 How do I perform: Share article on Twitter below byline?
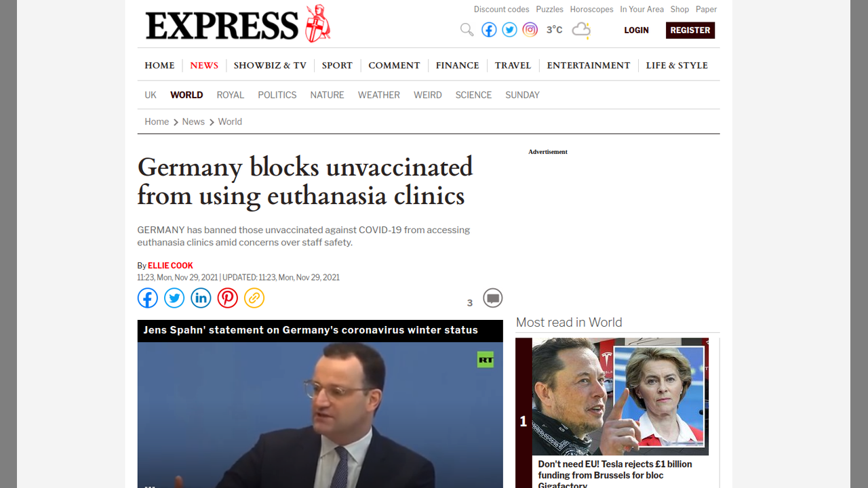(x=174, y=298)
